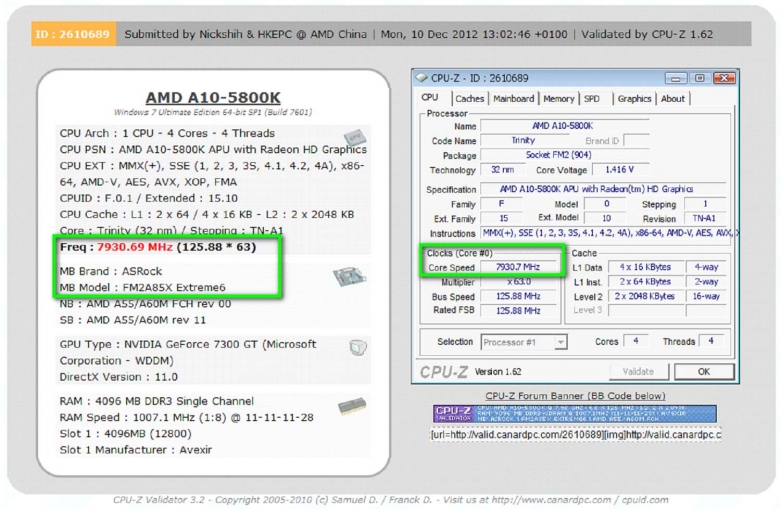Image resolution: width=781 pixels, height=510 pixels.
Task: Click the Instructions field text
Action: point(610,233)
